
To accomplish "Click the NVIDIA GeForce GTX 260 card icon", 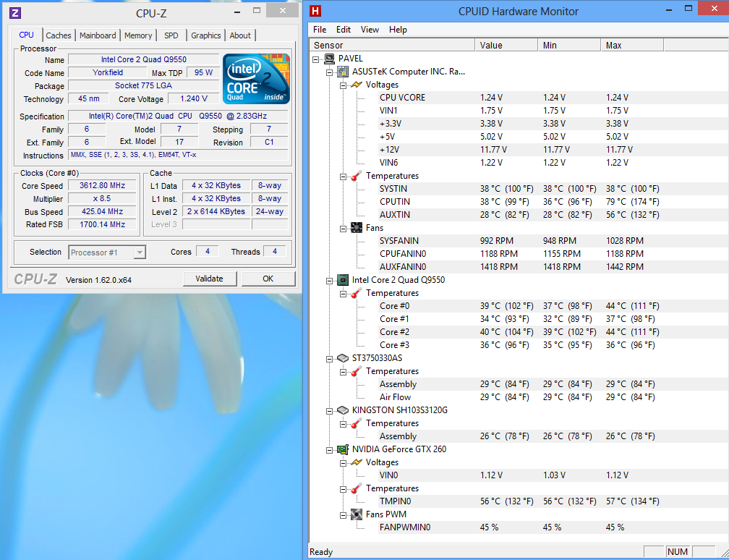I will [343, 449].
